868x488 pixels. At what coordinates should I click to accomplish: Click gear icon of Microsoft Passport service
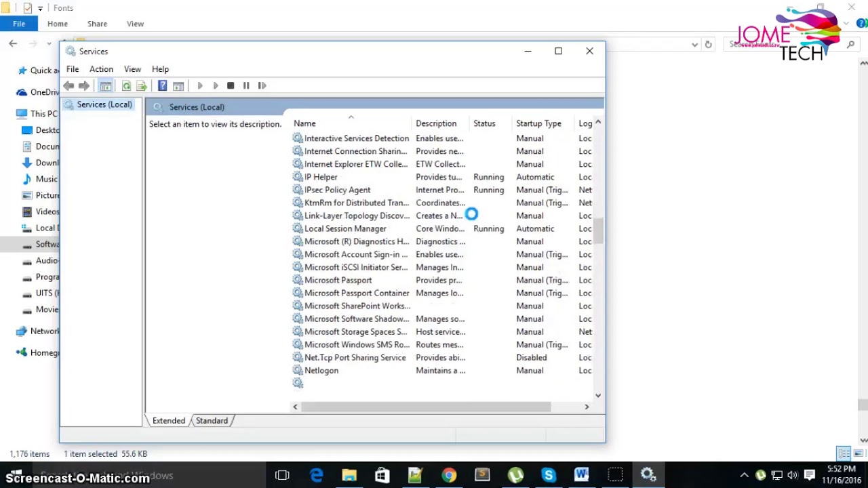click(x=298, y=280)
